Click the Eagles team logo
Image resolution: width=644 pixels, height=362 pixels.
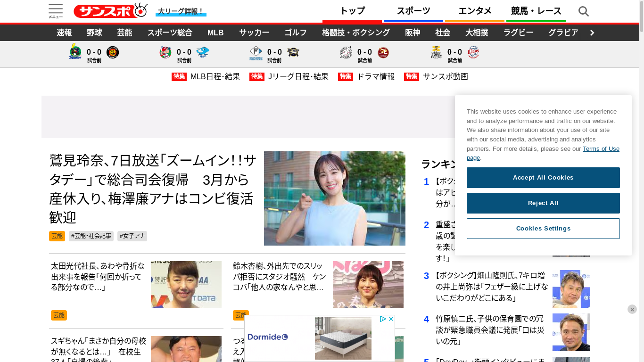pyautogui.click(x=383, y=52)
